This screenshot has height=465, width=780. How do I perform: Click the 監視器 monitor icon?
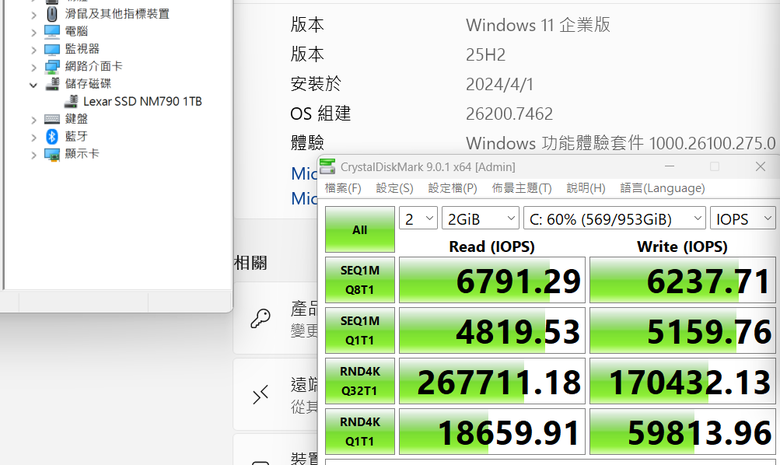[x=52, y=49]
